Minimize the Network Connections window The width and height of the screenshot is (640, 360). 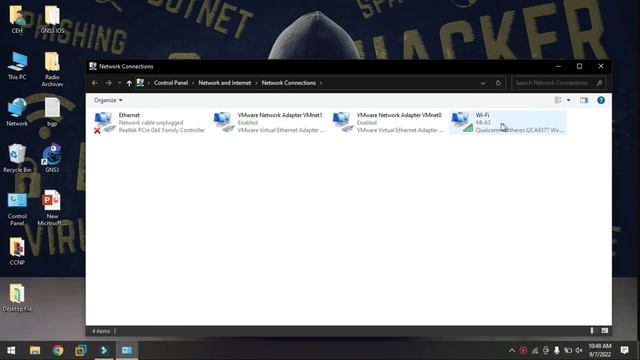[558, 66]
